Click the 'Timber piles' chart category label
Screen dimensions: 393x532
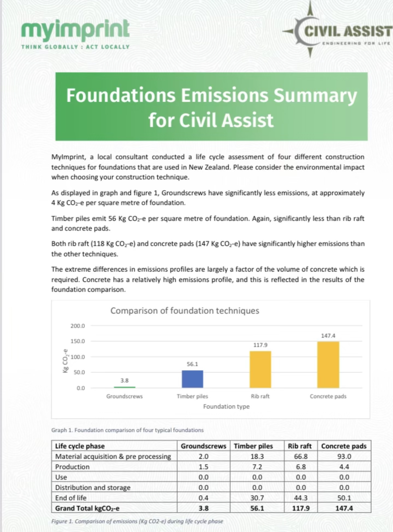tap(192, 396)
